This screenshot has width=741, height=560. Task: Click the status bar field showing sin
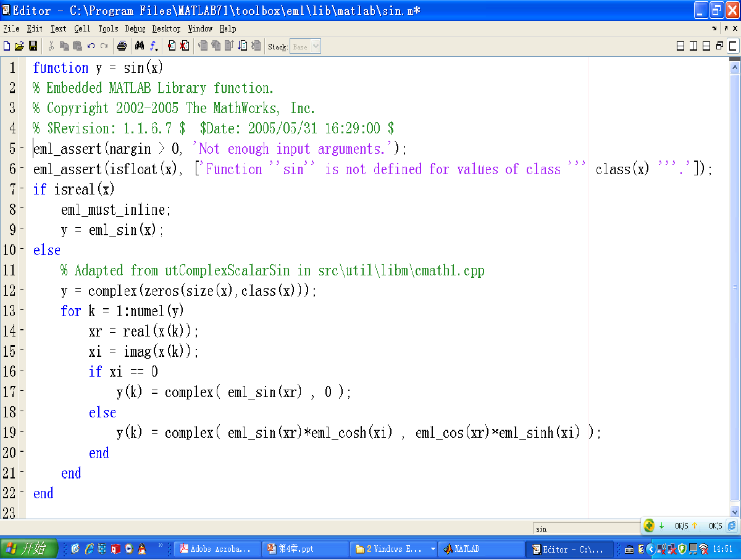587,529
